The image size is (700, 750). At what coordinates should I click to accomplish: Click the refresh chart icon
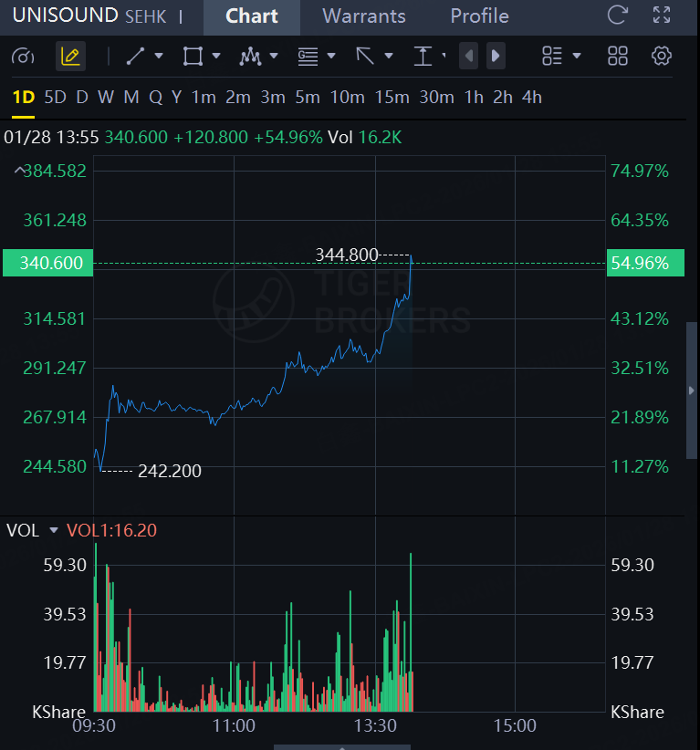tap(617, 16)
